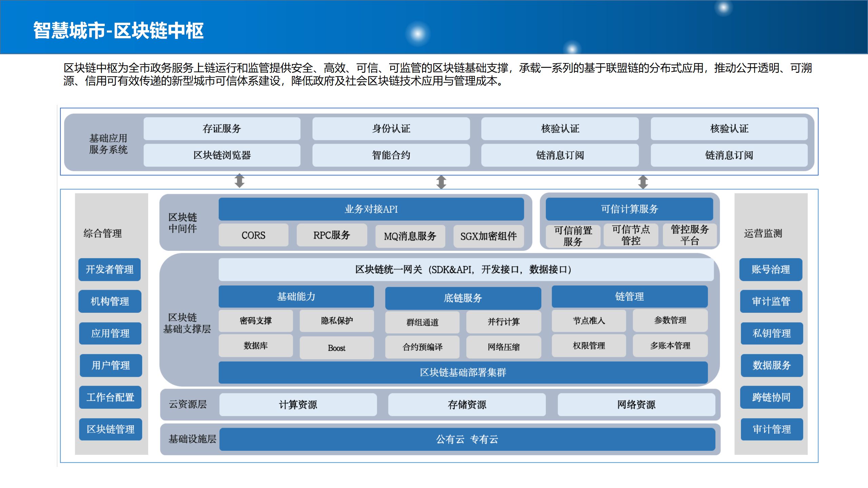Image resolution: width=868 pixels, height=488 pixels.
Task: Click the 基础应用服务系统 label
Action: pos(108,144)
